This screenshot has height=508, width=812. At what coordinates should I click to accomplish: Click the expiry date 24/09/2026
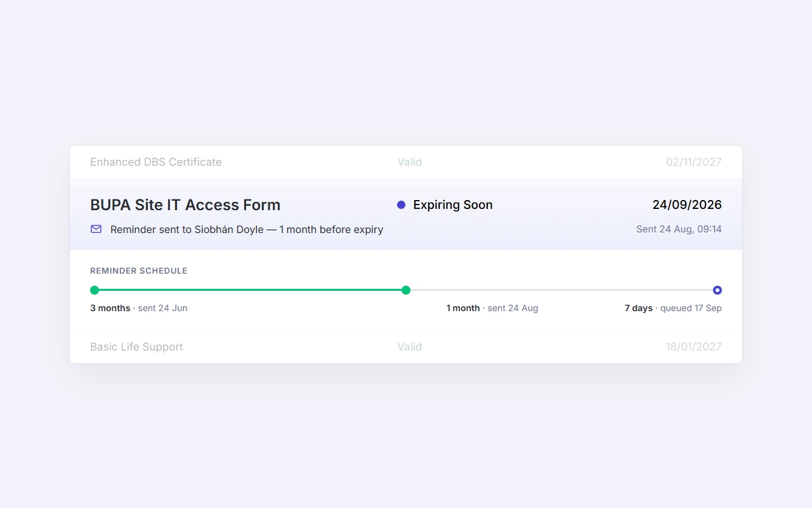coord(687,204)
